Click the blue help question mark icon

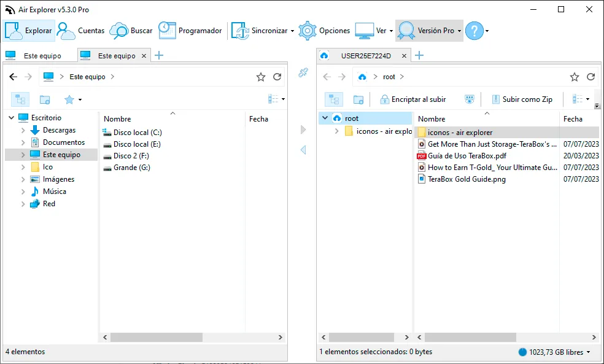(x=474, y=31)
